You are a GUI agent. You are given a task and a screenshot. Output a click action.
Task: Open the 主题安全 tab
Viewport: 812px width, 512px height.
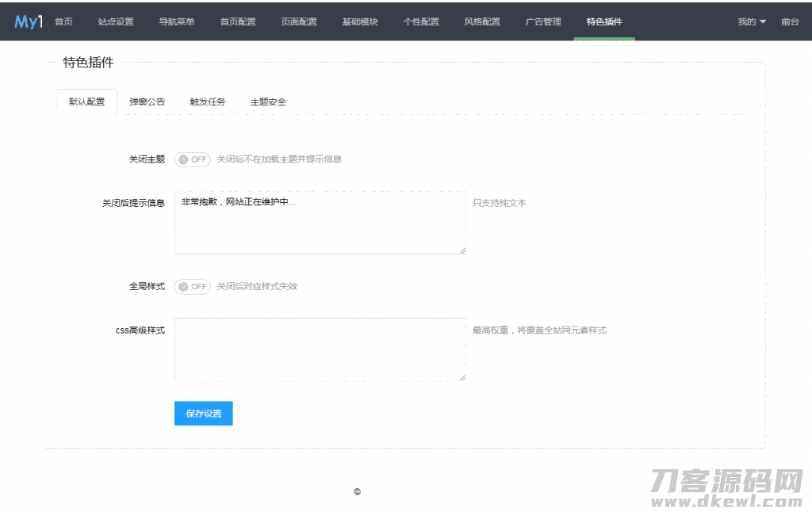point(268,102)
